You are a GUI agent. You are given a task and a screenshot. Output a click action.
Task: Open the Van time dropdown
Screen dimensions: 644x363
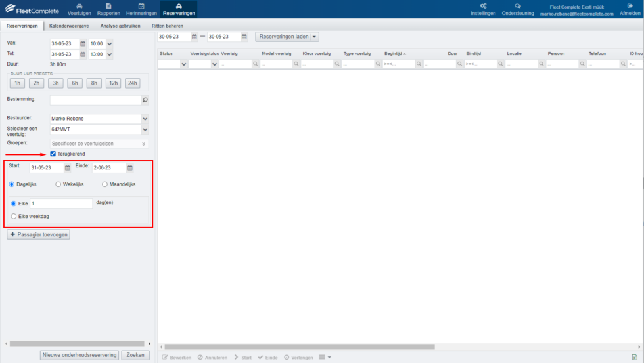110,43
